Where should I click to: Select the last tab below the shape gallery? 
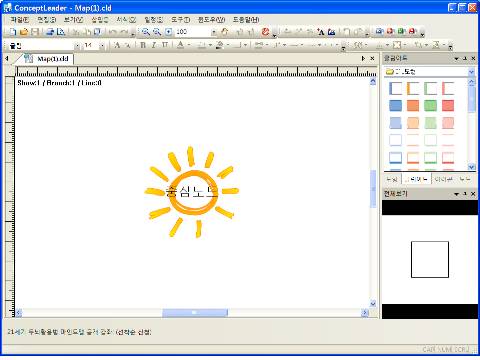click(465, 179)
